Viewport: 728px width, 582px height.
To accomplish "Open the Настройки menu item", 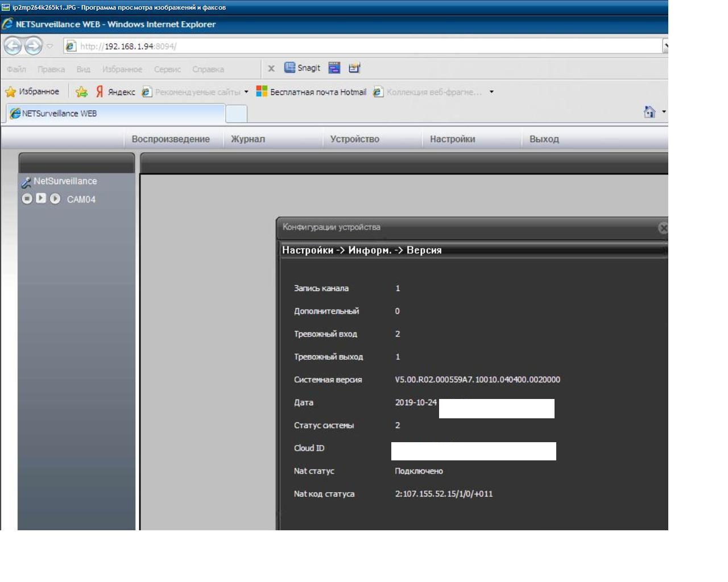I will pos(452,139).
